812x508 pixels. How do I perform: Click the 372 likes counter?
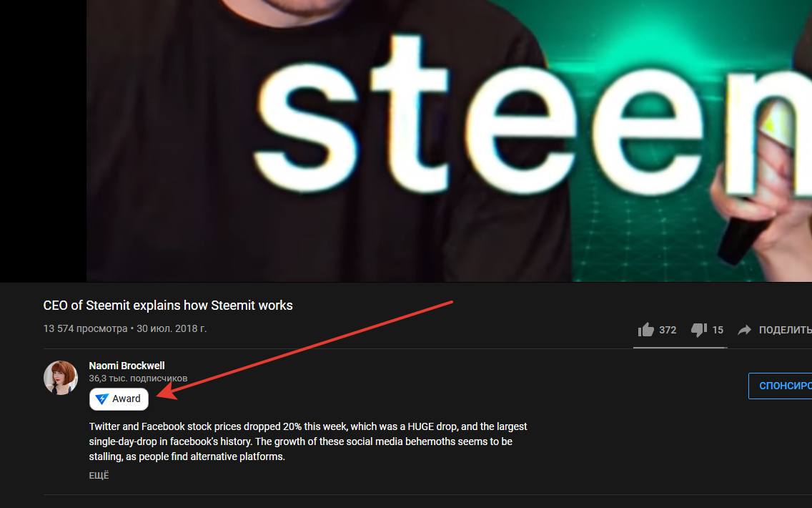668,331
